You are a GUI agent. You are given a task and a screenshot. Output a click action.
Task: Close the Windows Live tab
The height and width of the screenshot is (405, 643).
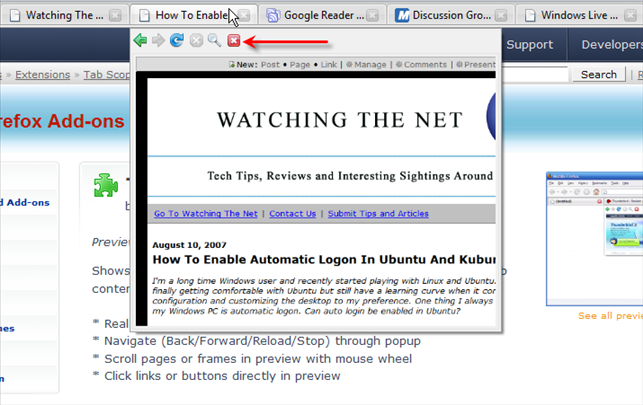(x=630, y=16)
